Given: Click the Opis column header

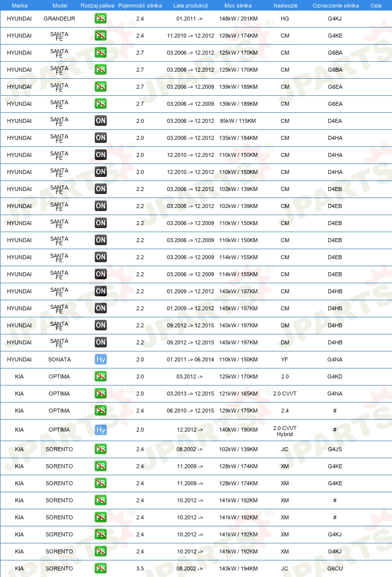Looking at the screenshot, I should [x=376, y=6].
